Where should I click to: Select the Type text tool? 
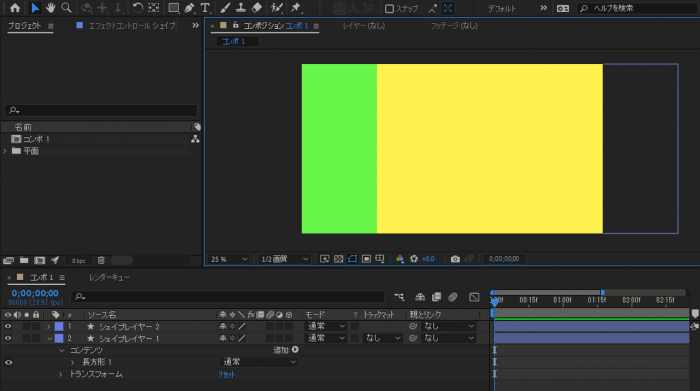205,8
